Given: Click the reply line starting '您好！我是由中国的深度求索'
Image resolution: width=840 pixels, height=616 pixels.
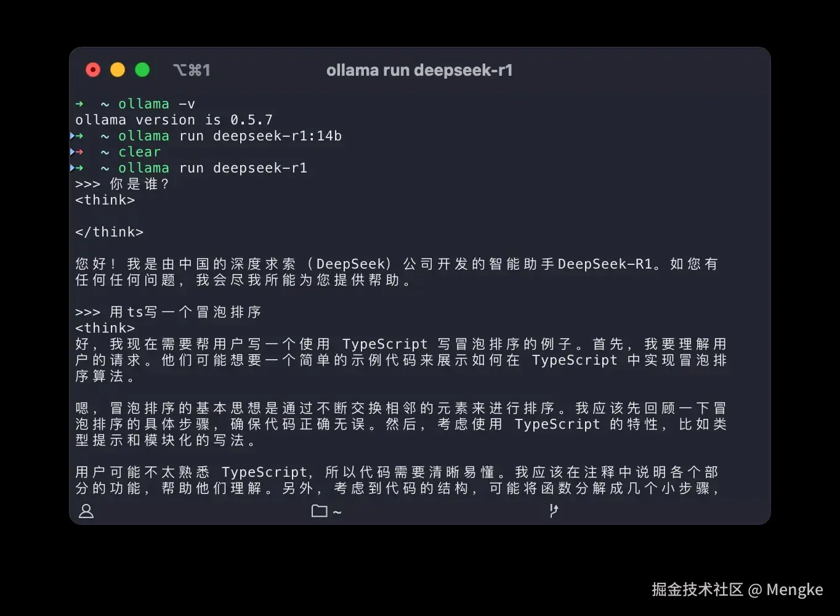Looking at the screenshot, I should (397, 264).
